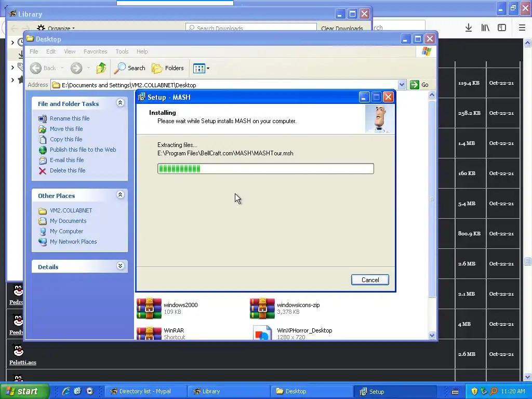Image resolution: width=532 pixels, height=399 pixels.
Task: Select the windowsicons-zip archive icon
Action: tap(262, 309)
